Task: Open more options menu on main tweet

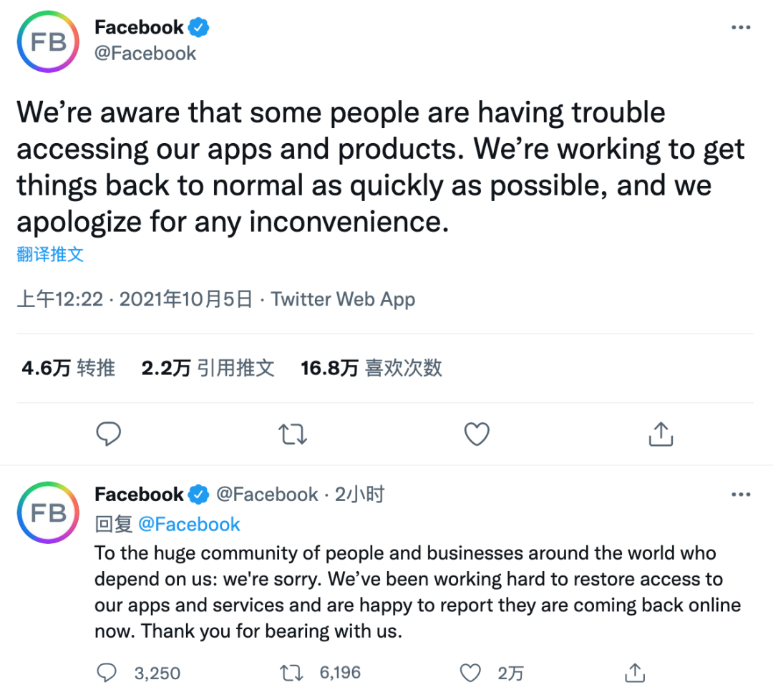Action: 740,28
